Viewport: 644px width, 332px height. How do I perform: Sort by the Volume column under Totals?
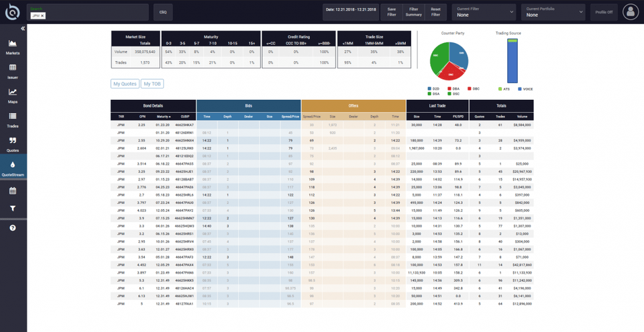pyautogui.click(x=523, y=117)
